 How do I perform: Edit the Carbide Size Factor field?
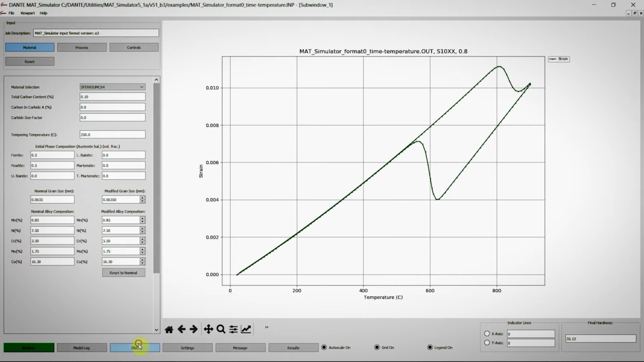click(x=112, y=118)
